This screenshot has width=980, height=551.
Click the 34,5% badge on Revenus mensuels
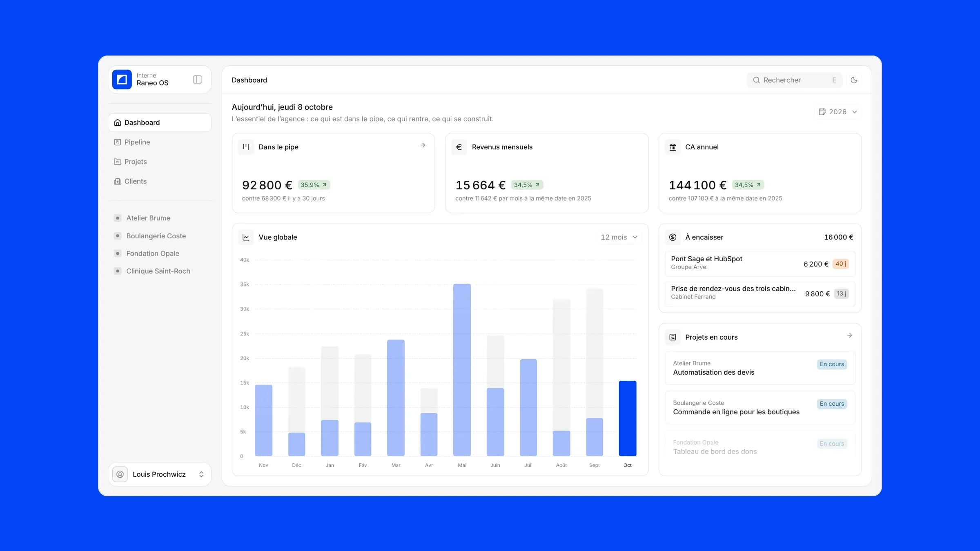[x=527, y=185]
